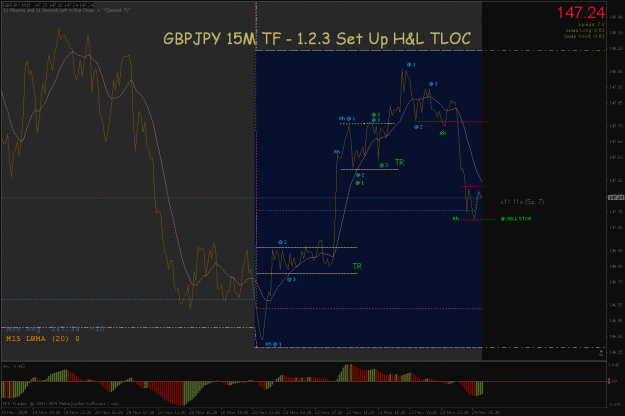625x416 pixels.
Task: Click the M15 LWMA (20) 0 label
Action: tap(43, 339)
